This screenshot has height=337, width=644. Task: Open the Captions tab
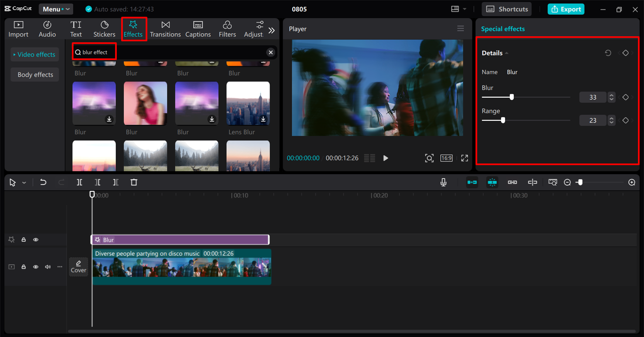click(x=198, y=29)
